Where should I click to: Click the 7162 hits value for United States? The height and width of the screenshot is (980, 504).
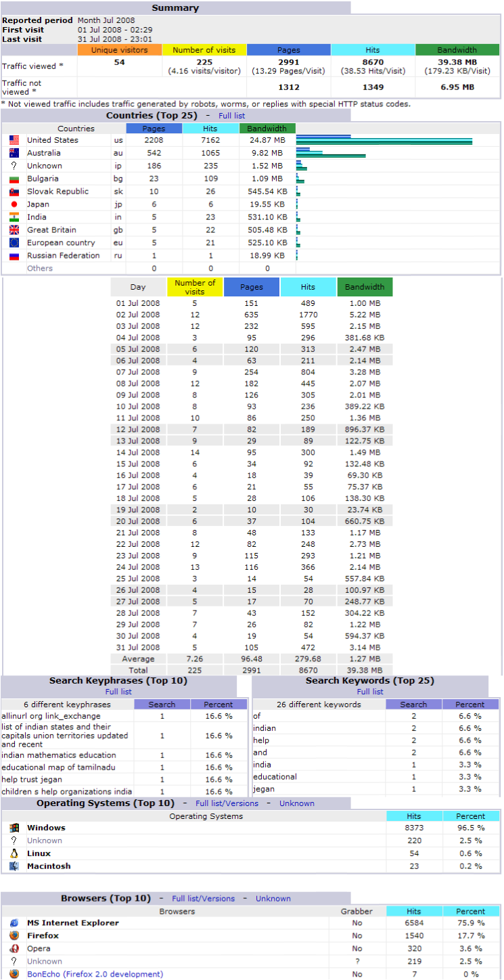pyautogui.click(x=210, y=140)
